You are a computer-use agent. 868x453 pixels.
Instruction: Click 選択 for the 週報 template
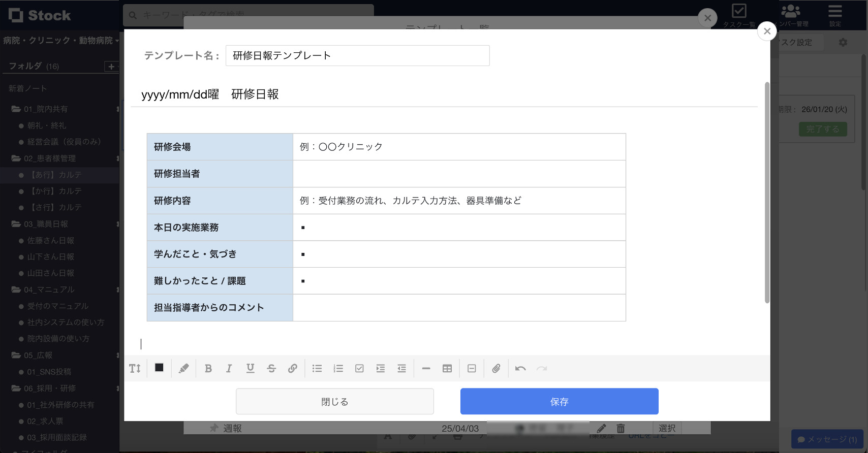point(667,428)
